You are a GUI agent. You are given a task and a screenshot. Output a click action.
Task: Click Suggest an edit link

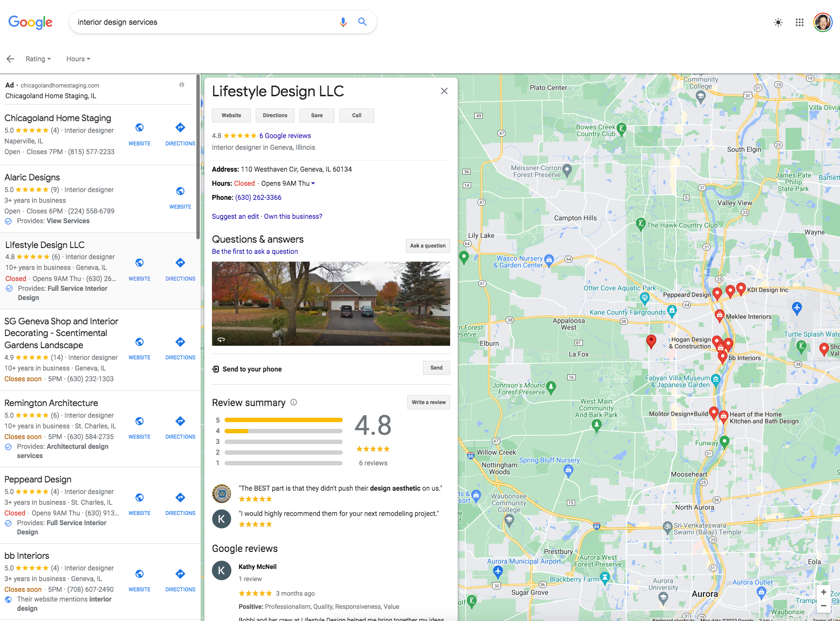pos(235,216)
